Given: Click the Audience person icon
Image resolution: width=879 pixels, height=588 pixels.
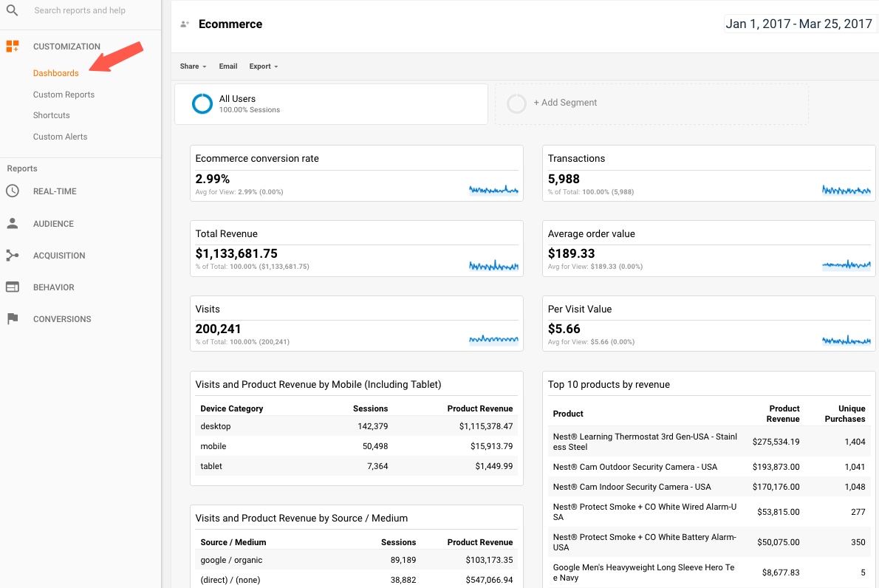Looking at the screenshot, I should tap(12, 223).
